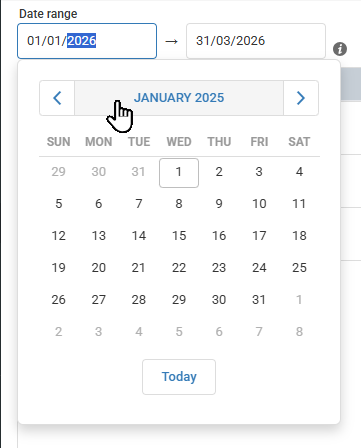Select Tuesday January 28
The image size is (361, 448).
click(x=139, y=300)
